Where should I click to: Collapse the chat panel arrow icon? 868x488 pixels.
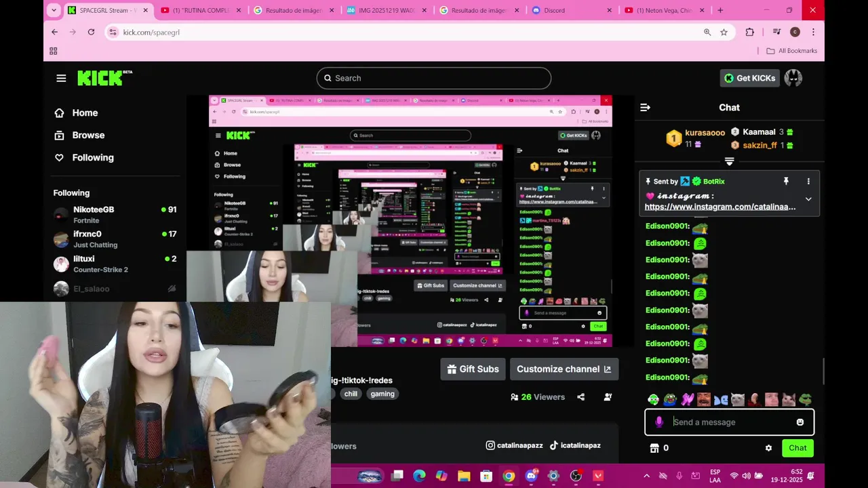pyautogui.click(x=645, y=107)
